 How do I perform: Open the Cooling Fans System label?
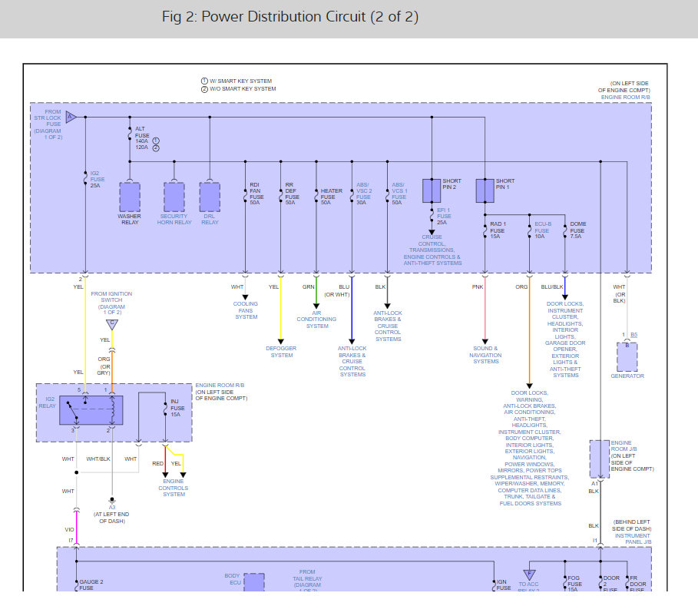[246, 310]
